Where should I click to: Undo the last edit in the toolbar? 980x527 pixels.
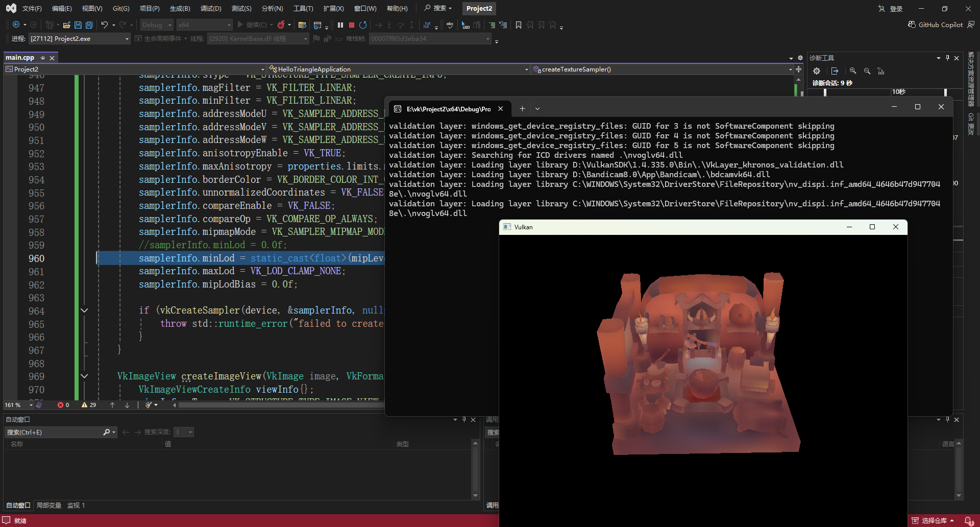[x=105, y=25]
